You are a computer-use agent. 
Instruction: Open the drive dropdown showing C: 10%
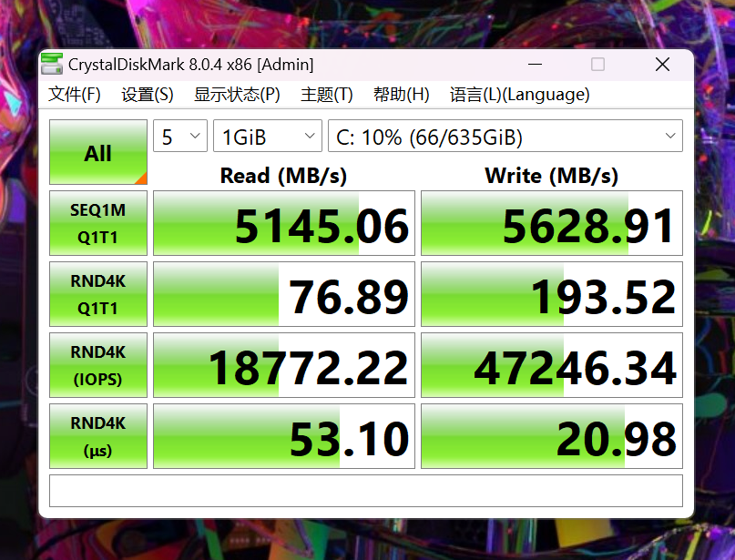coord(505,136)
